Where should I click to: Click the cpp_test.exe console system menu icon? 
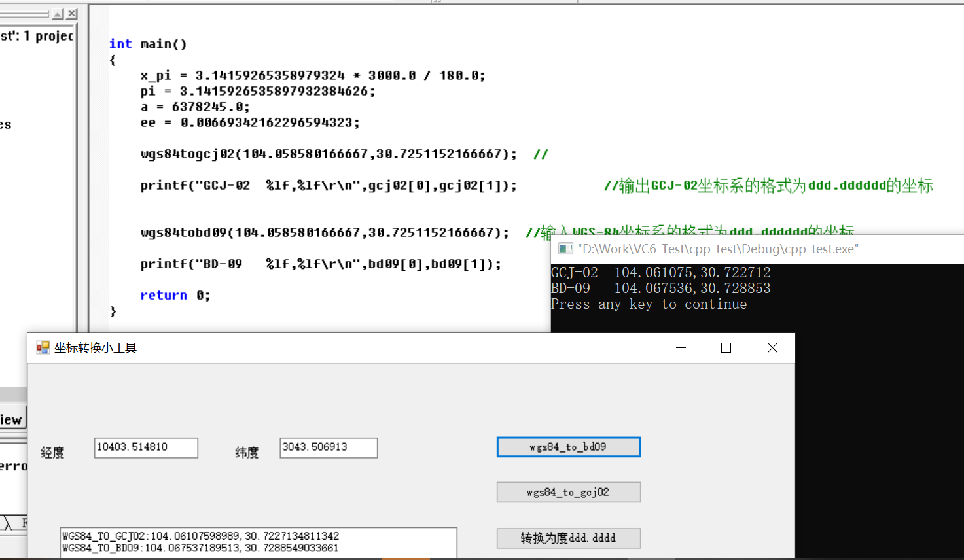point(565,248)
